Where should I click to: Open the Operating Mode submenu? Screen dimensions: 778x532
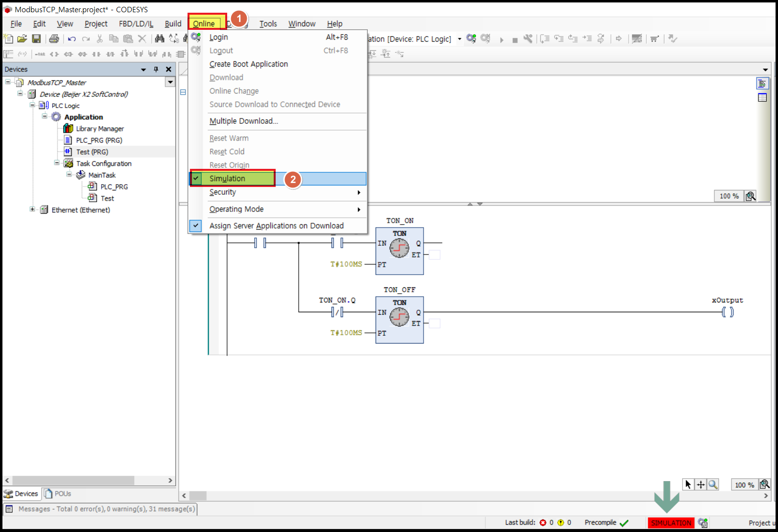(x=278, y=209)
